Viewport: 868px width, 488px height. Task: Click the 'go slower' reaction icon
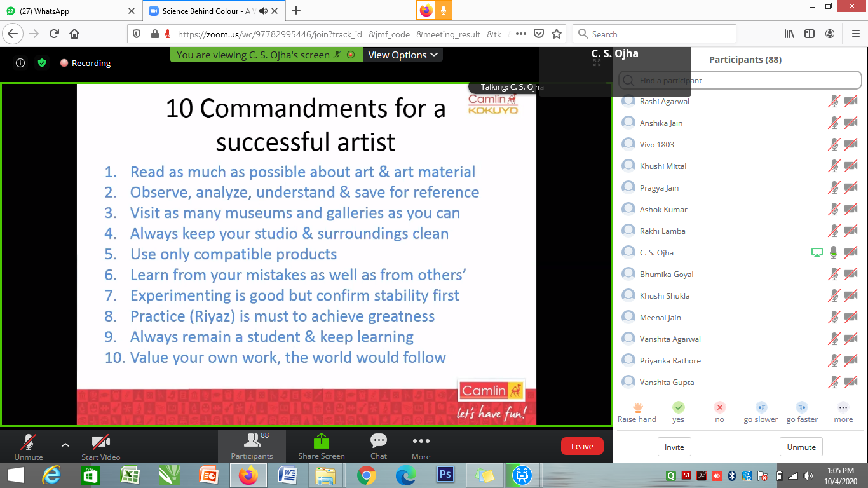point(761,408)
